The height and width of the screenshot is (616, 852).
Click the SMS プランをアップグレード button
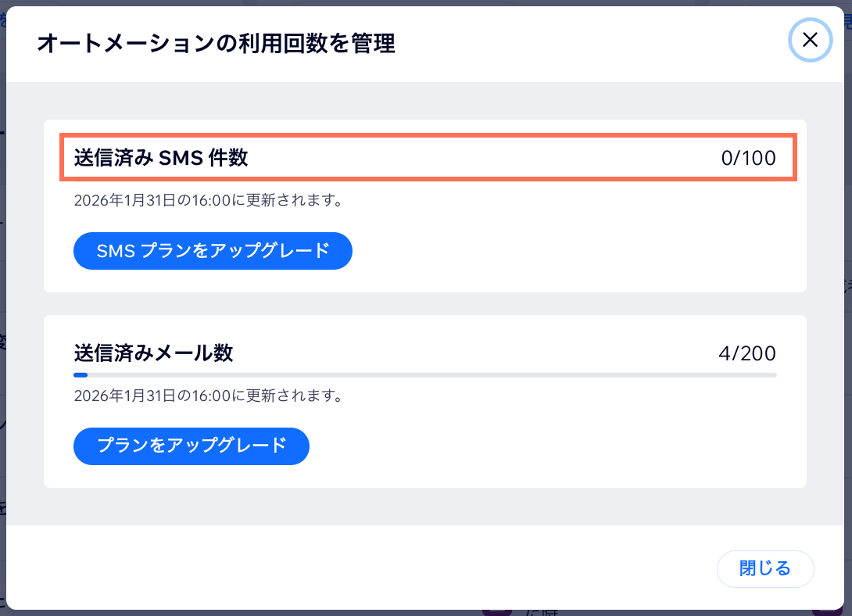[x=213, y=251]
